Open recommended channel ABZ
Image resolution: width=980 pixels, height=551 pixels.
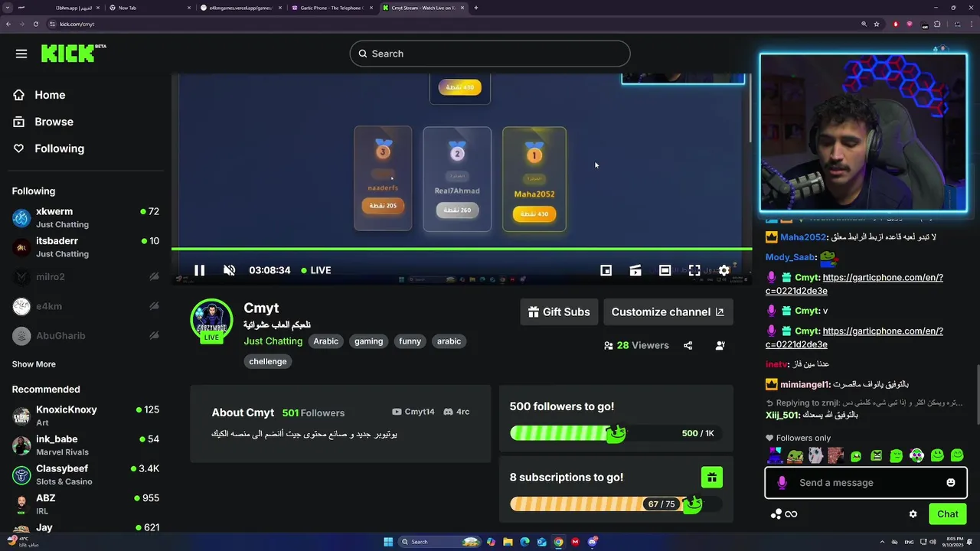(86, 504)
